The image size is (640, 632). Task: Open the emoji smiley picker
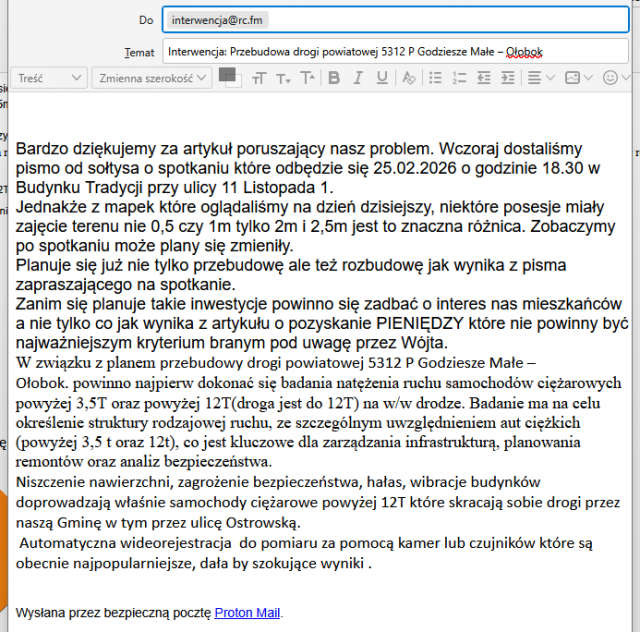(614, 78)
